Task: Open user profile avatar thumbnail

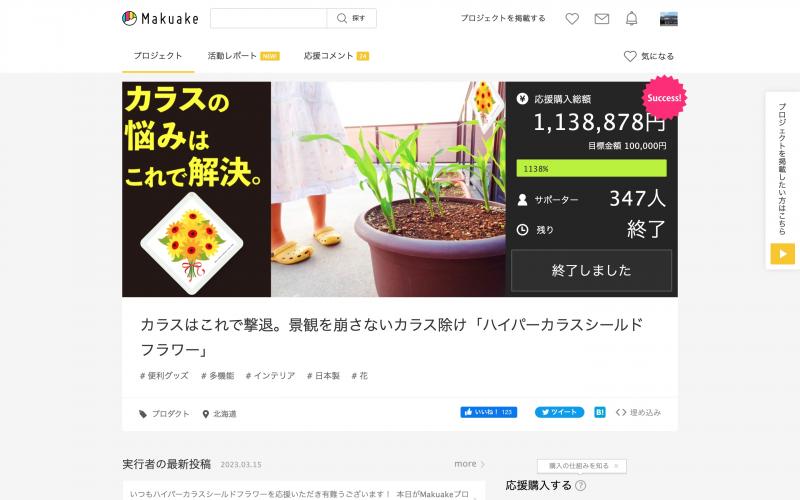Action: [668, 19]
